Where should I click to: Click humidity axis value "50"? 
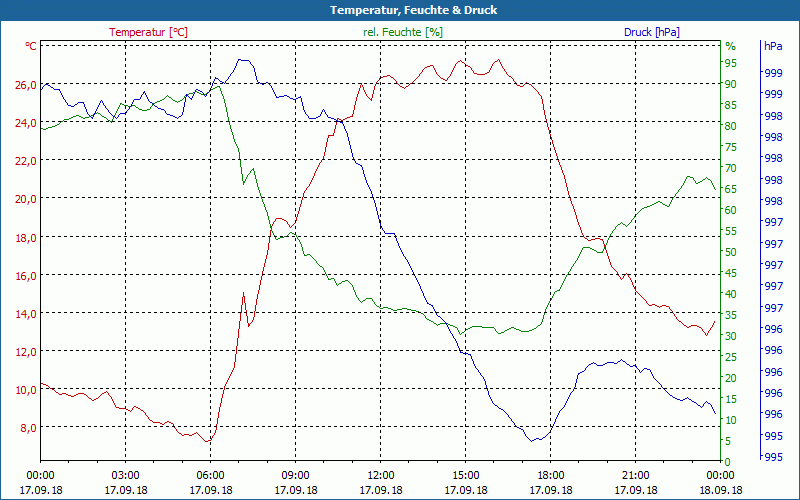731,252
